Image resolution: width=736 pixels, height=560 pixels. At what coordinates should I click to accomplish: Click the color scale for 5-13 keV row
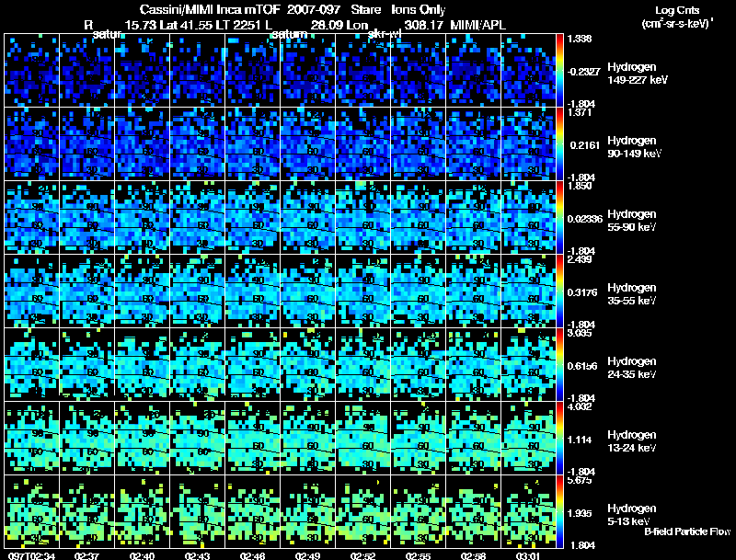[559, 511]
